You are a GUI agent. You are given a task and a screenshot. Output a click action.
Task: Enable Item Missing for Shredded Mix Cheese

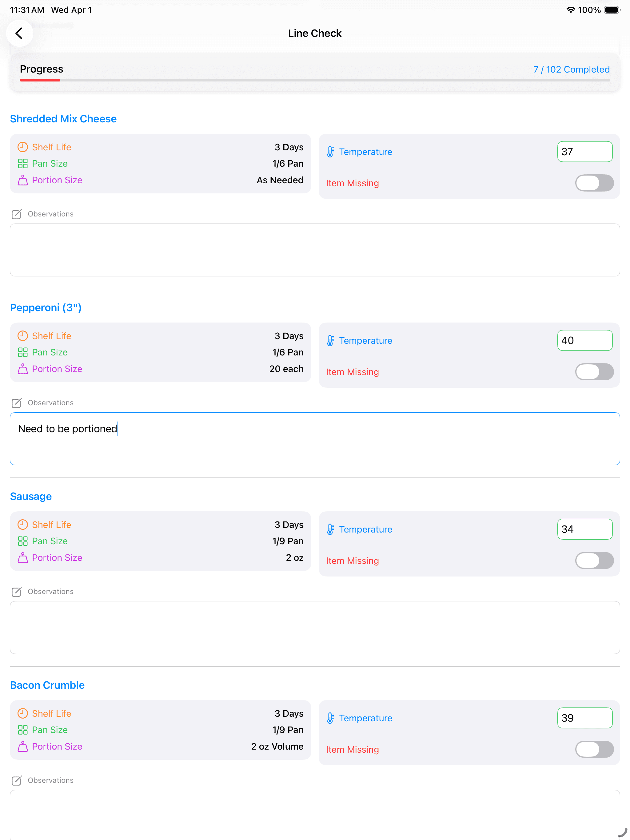[594, 183]
